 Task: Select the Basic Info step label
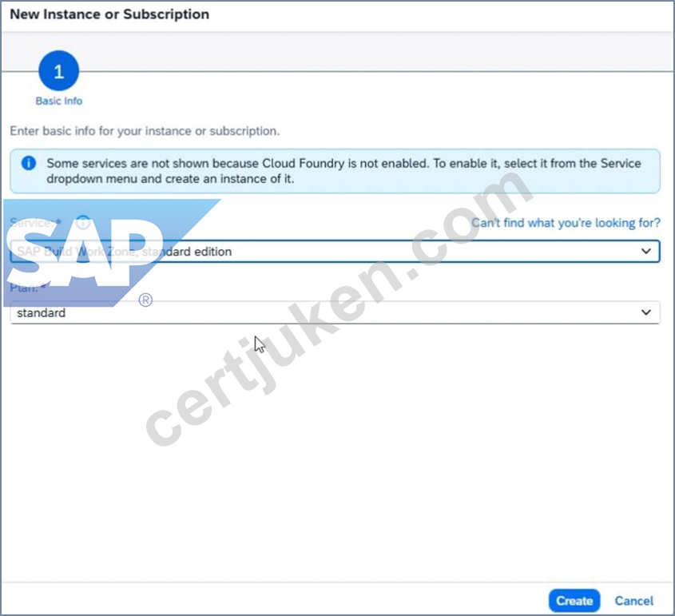(x=58, y=101)
